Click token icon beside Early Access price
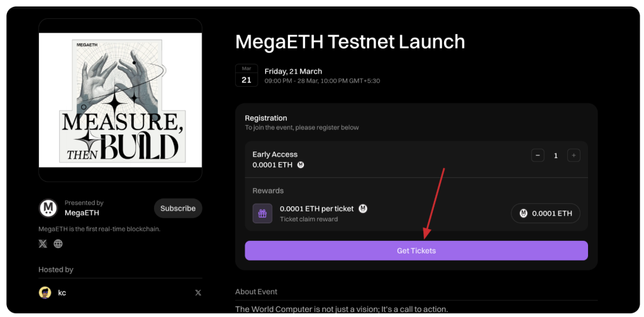644x317 pixels. 301,165
